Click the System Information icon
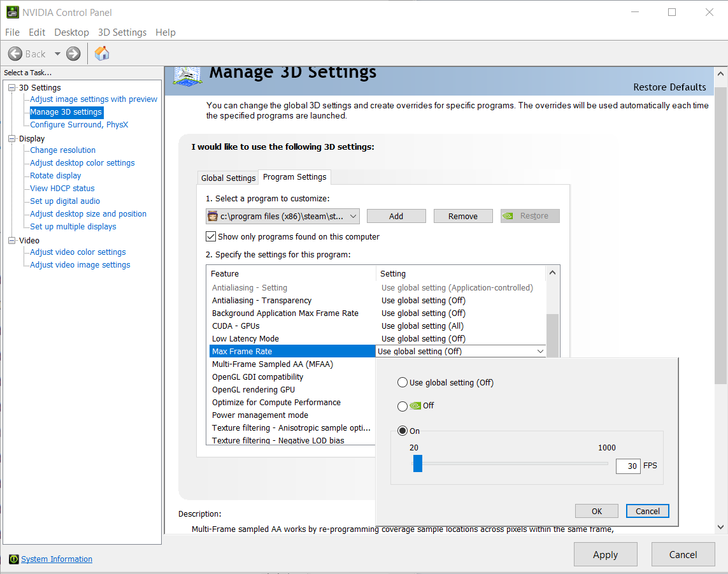Viewport: 728px width, 574px height. pyautogui.click(x=14, y=559)
